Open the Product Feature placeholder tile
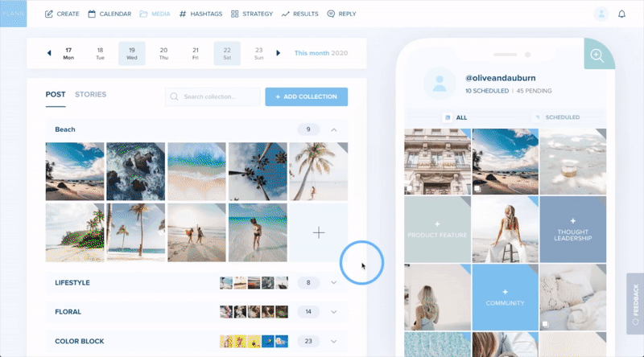The height and width of the screenshot is (357, 644). tap(437, 230)
